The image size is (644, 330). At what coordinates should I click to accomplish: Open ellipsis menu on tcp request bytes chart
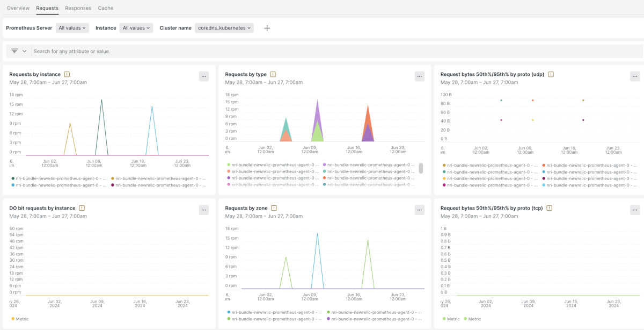click(635, 210)
